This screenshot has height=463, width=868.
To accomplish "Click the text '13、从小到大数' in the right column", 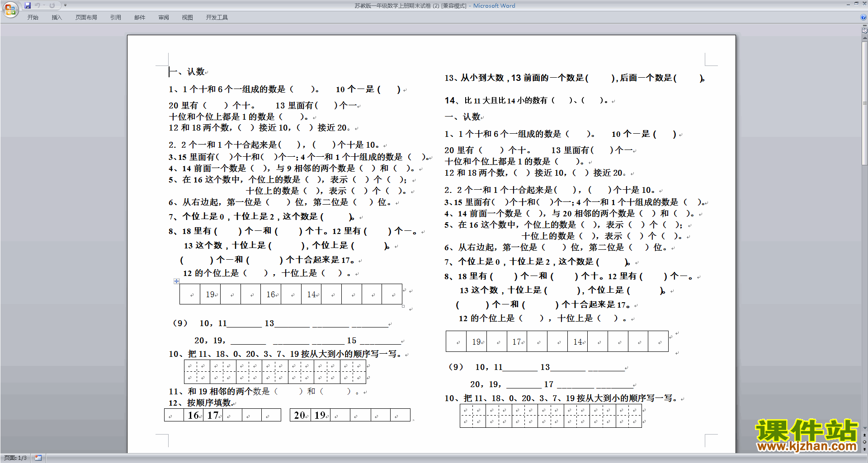I will [x=474, y=78].
